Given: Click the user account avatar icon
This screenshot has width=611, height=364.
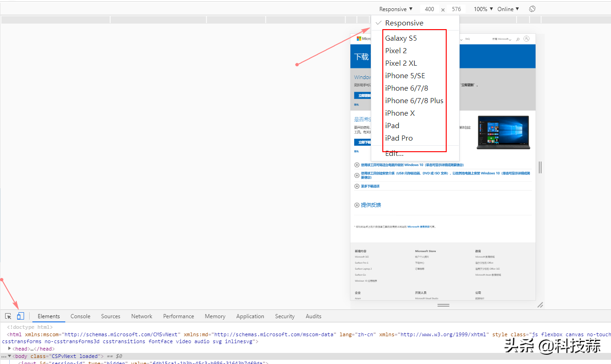Looking at the screenshot, I should point(526,39).
